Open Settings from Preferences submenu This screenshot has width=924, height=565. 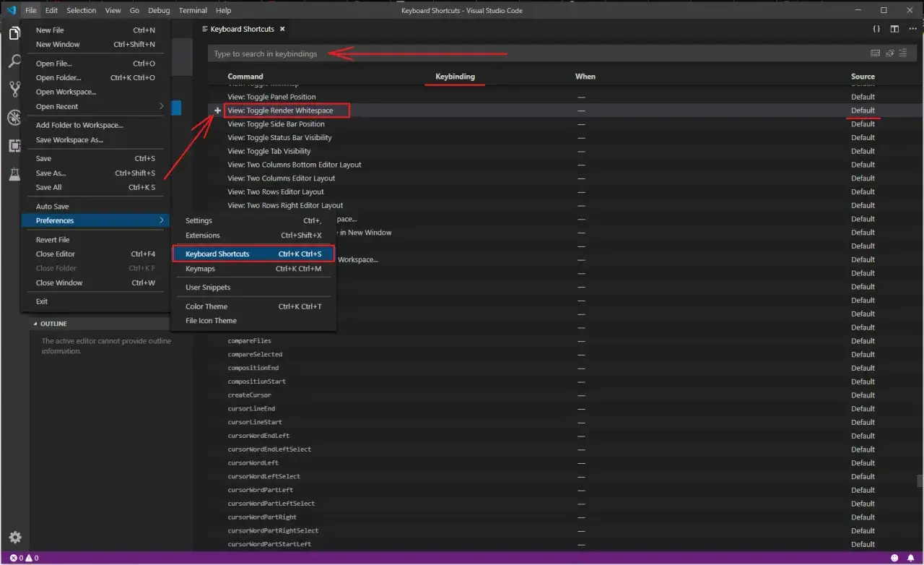(x=253, y=220)
